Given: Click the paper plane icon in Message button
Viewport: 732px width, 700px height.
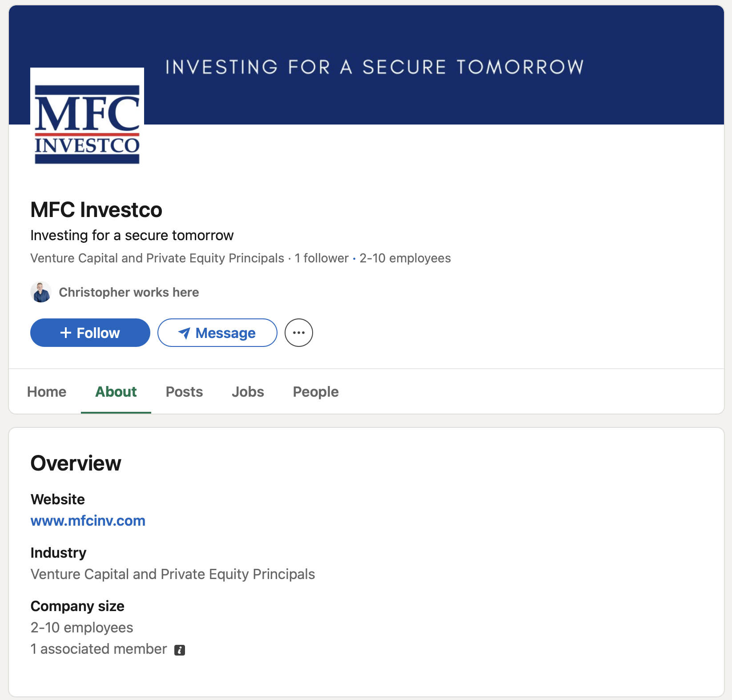Looking at the screenshot, I should [185, 333].
